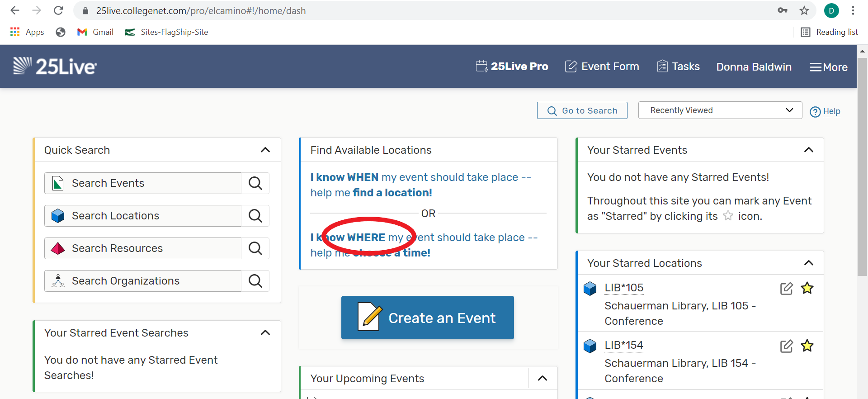Image resolution: width=868 pixels, height=399 pixels.
Task: Run Search Organizations magnifier button
Action: click(x=255, y=281)
